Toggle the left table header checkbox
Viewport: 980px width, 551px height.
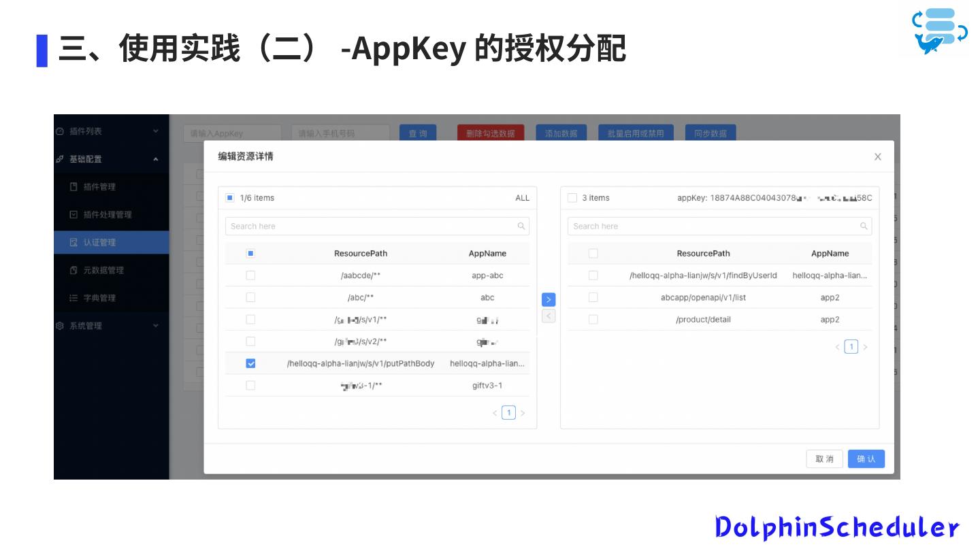click(250, 254)
